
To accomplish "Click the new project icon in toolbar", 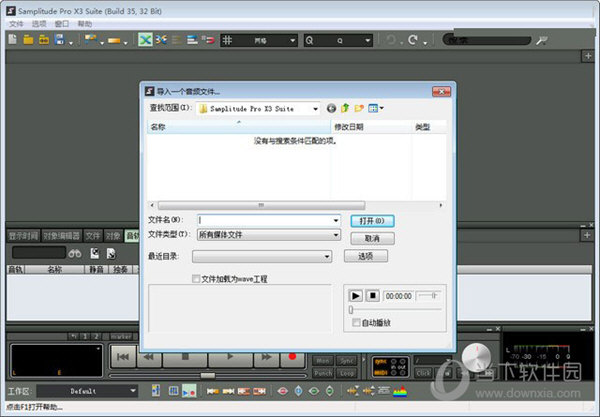I will point(13,40).
